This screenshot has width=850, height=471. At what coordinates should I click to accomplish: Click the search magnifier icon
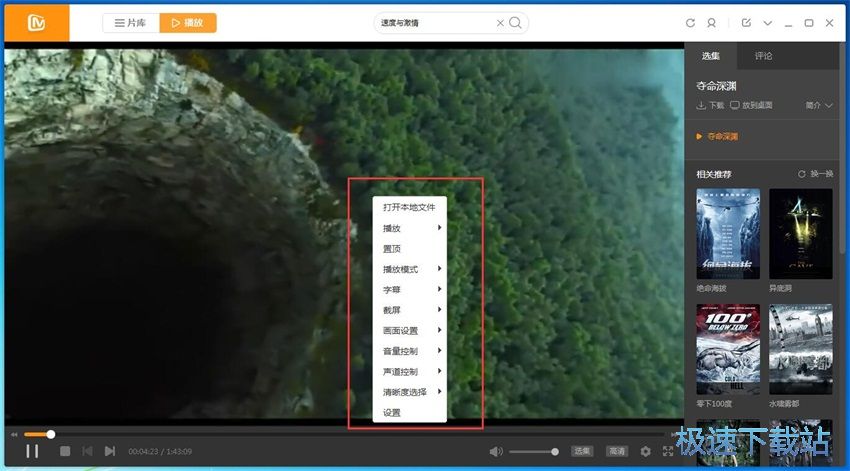click(x=516, y=23)
